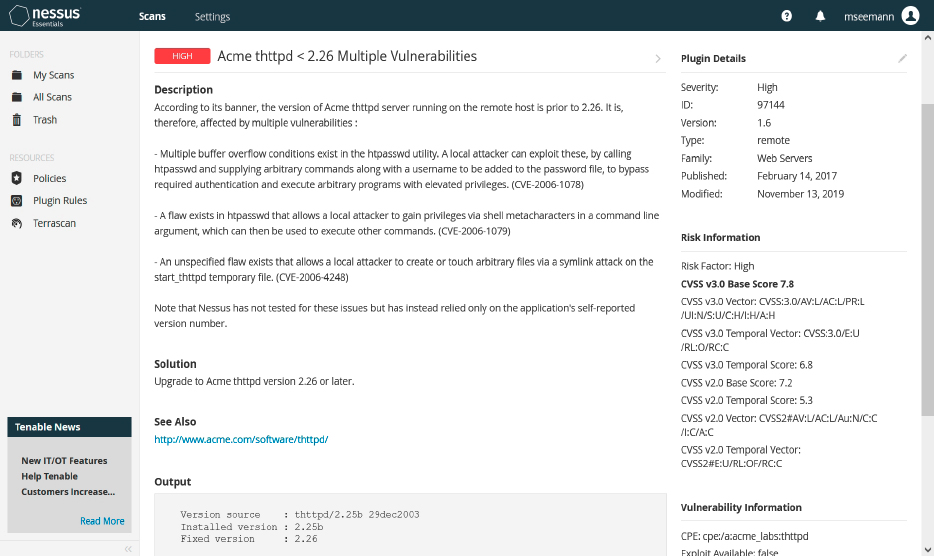The height and width of the screenshot is (556, 934).
Task: Click the My Scans folder icon
Action: click(x=16, y=75)
